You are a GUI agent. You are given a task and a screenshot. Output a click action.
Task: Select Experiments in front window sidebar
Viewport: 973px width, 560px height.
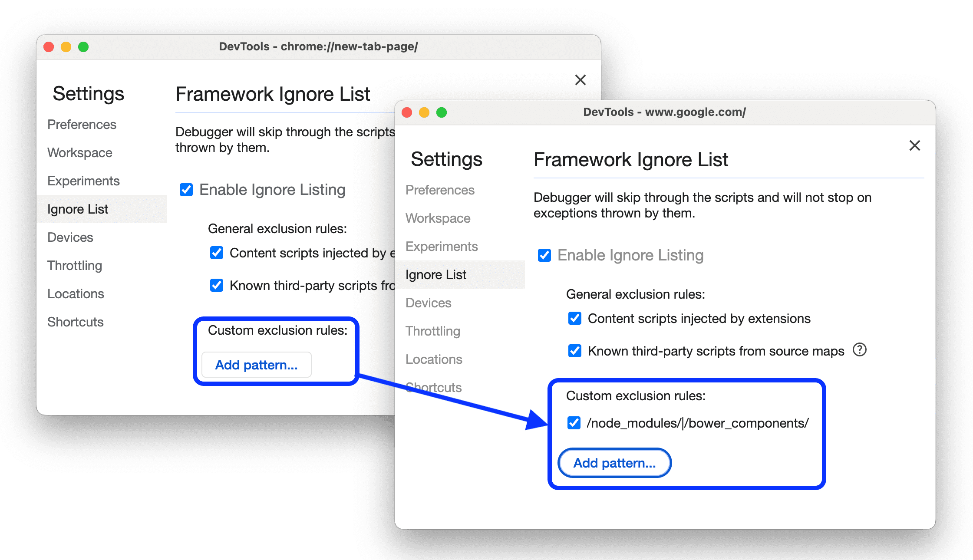441,246
